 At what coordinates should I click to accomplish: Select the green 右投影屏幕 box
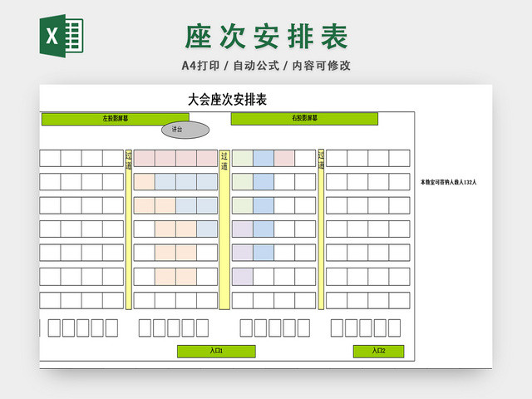pos(304,118)
